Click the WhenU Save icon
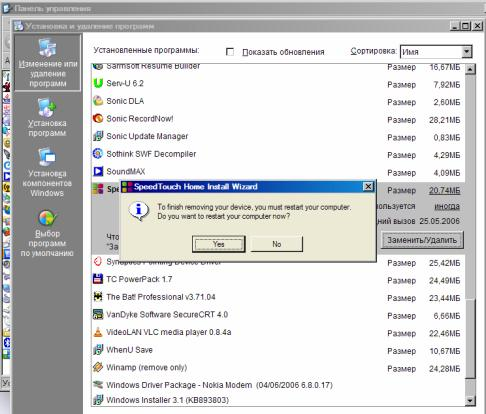The image size is (486, 414). [x=98, y=350]
